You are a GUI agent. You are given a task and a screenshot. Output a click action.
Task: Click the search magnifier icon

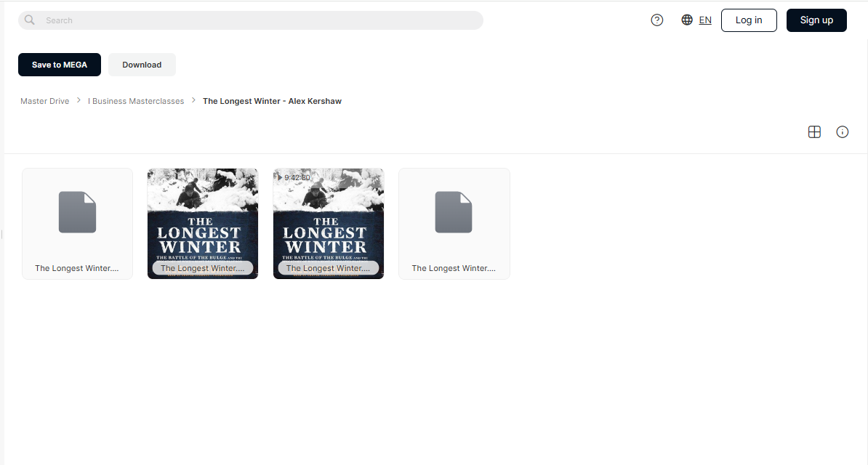tap(30, 20)
